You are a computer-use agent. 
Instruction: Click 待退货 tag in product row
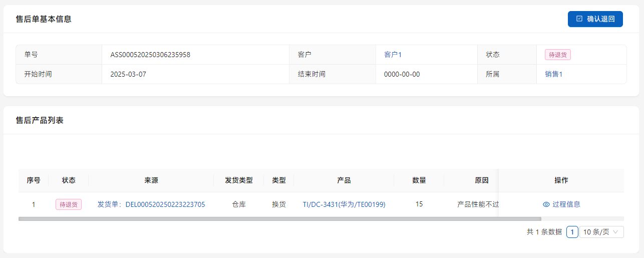69,204
